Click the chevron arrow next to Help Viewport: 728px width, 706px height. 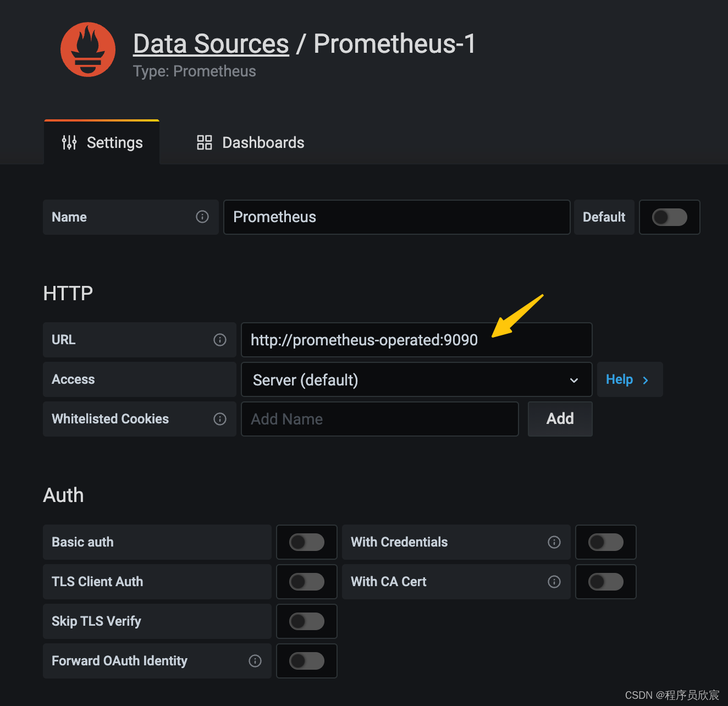[x=646, y=380]
